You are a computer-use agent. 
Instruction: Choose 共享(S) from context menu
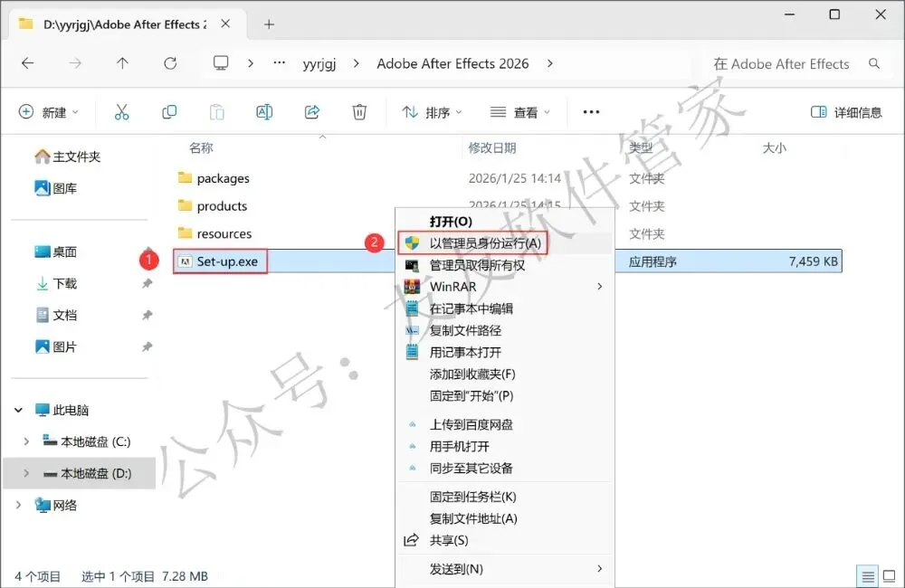(504, 540)
